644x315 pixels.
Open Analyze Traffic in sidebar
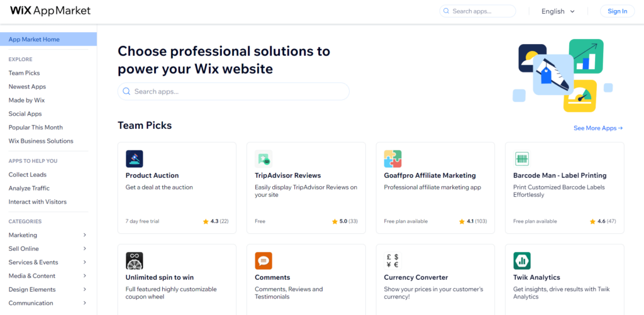29,188
